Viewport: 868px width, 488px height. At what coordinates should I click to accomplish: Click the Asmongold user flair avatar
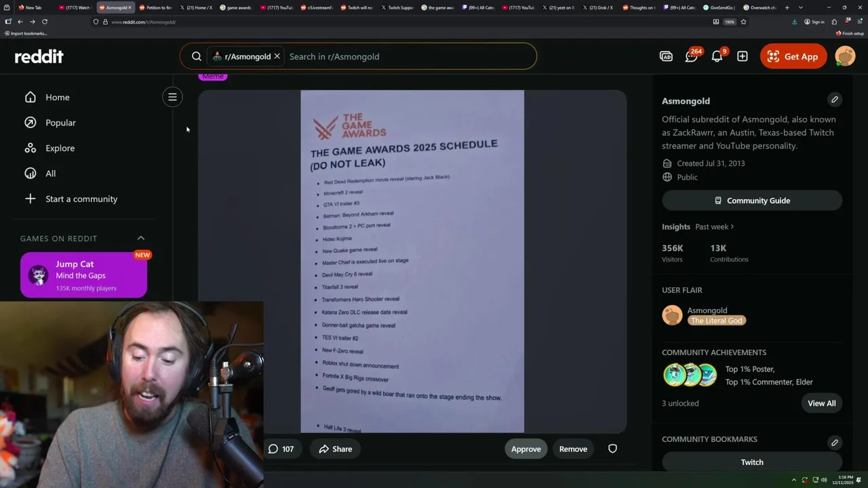pyautogui.click(x=672, y=315)
